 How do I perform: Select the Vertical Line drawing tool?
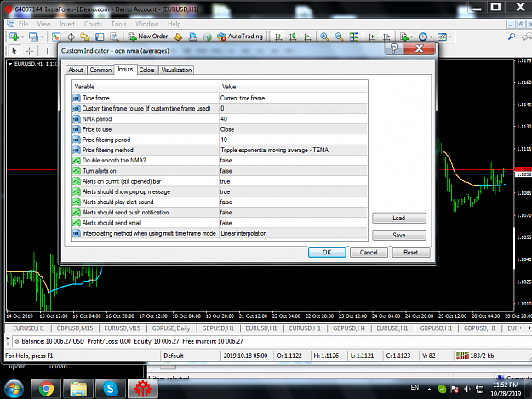(47, 51)
